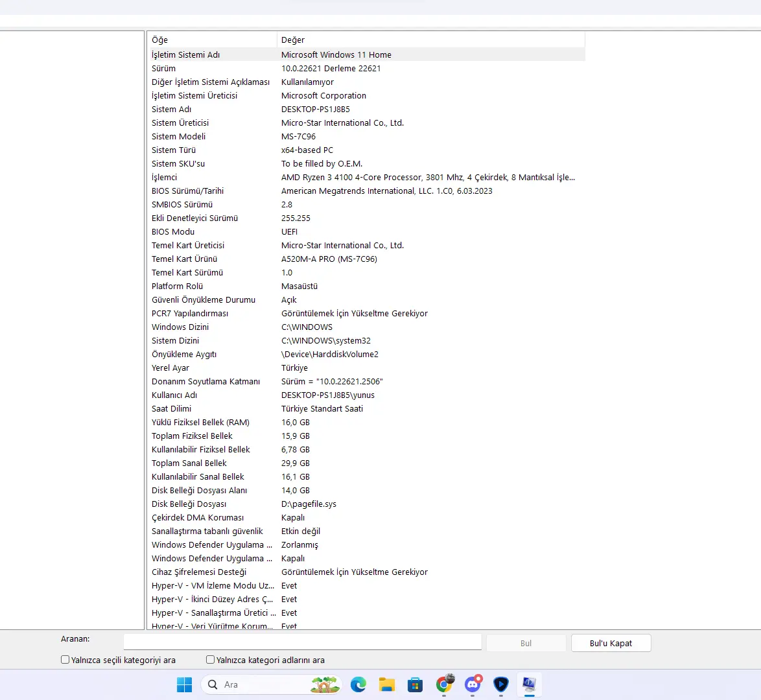Select the value 'DESKTOP-PS1J8B5' for Sistem Adı
This screenshot has width=761, height=700.
pyautogui.click(x=316, y=110)
